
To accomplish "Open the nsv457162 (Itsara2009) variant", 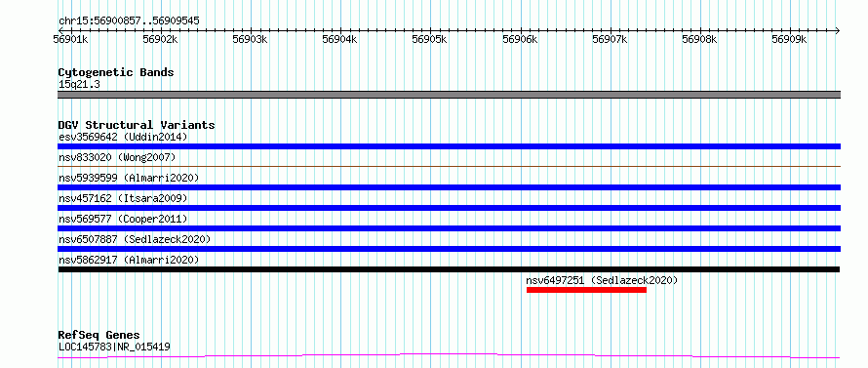I will click(x=123, y=198).
